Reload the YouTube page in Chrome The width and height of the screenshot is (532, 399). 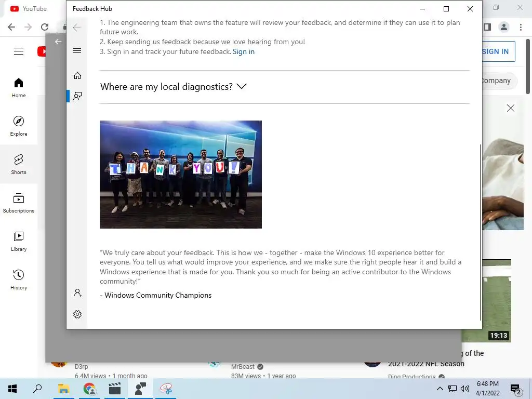pos(45,27)
